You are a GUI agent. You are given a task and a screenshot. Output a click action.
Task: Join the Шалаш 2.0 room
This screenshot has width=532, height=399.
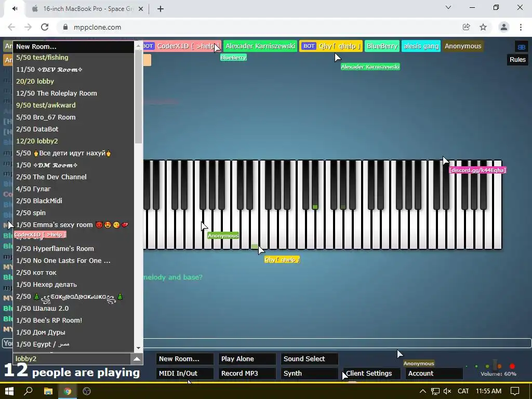[73, 309]
